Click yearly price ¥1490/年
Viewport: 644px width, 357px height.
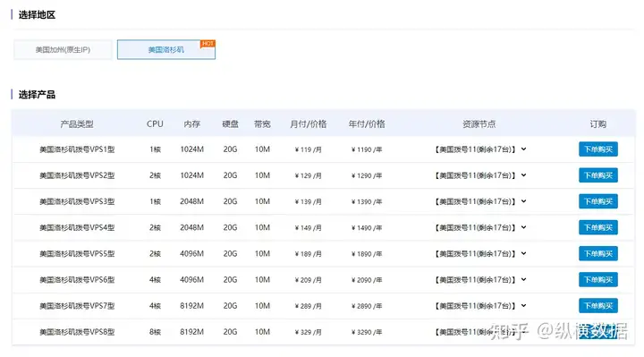tap(367, 228)
